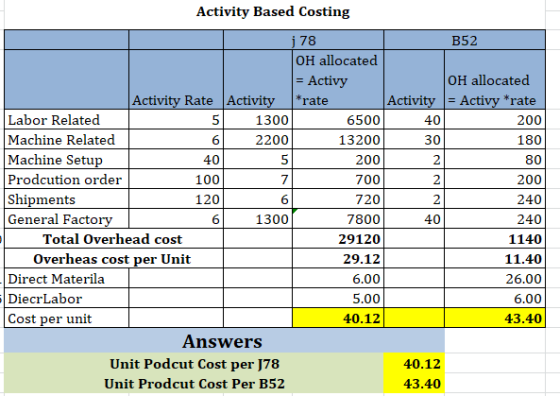Select the Activity header under j 78

(x=258, y=80)
